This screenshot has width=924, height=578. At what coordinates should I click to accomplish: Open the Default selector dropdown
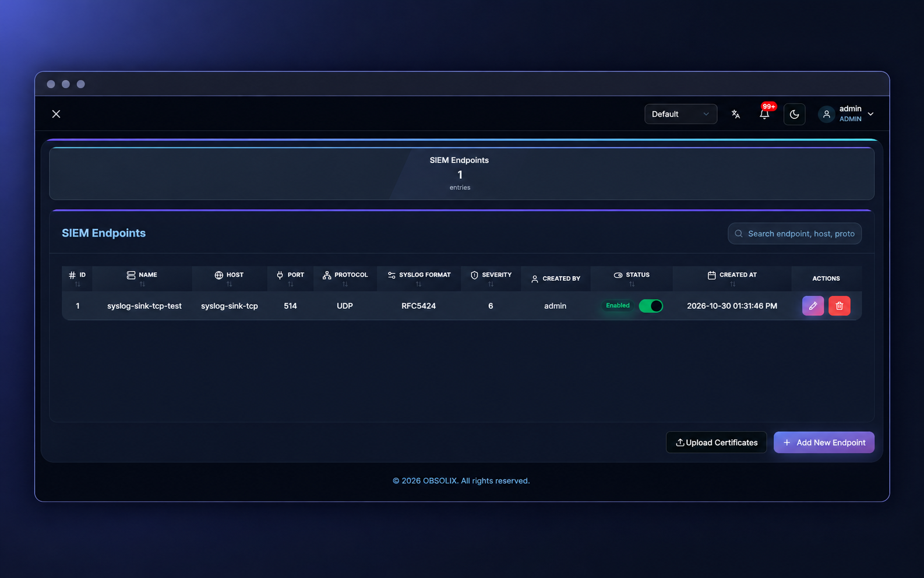[x=680, y=114]
